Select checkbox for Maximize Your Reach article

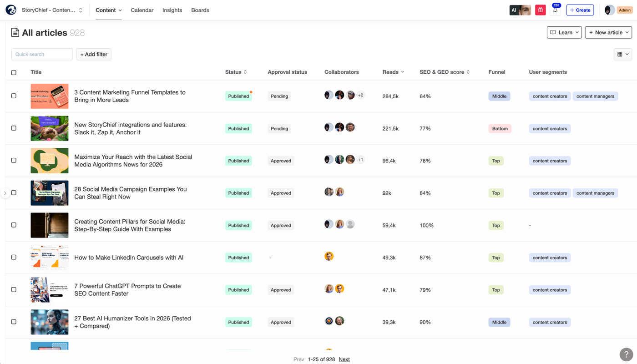[14, 161]
